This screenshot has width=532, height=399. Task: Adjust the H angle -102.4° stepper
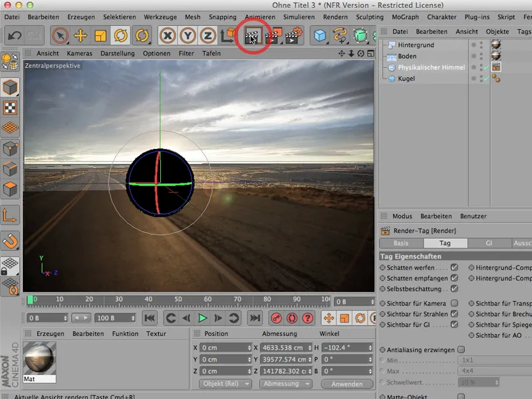tap(370, 348)
